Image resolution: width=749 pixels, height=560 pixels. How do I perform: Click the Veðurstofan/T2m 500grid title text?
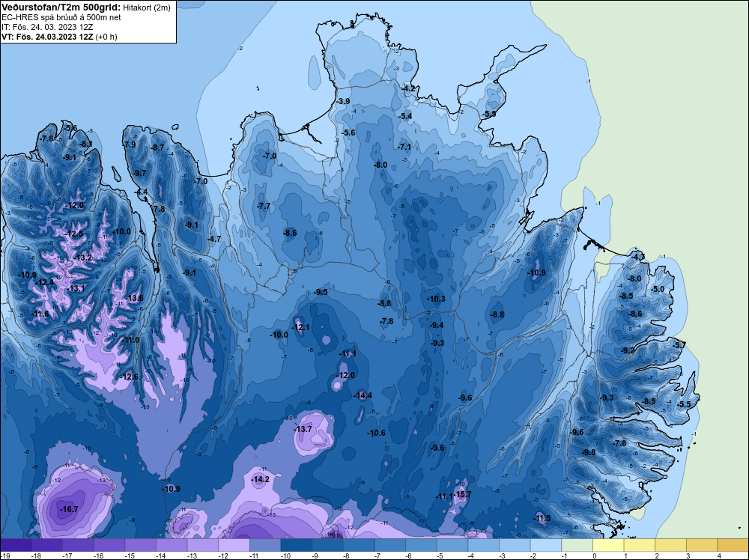click(60, 7)
